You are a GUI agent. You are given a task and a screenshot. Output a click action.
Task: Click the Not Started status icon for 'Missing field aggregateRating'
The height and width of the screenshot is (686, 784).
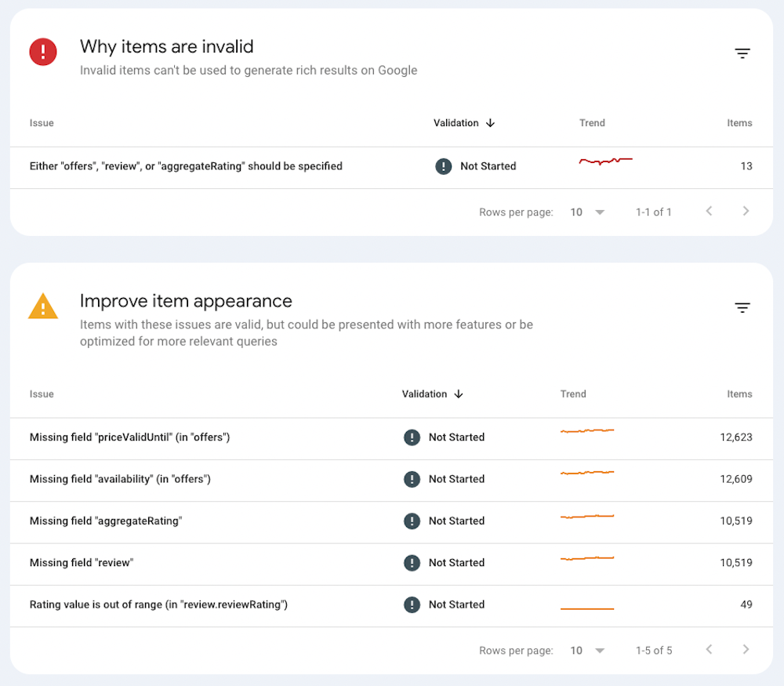point(412,521)
